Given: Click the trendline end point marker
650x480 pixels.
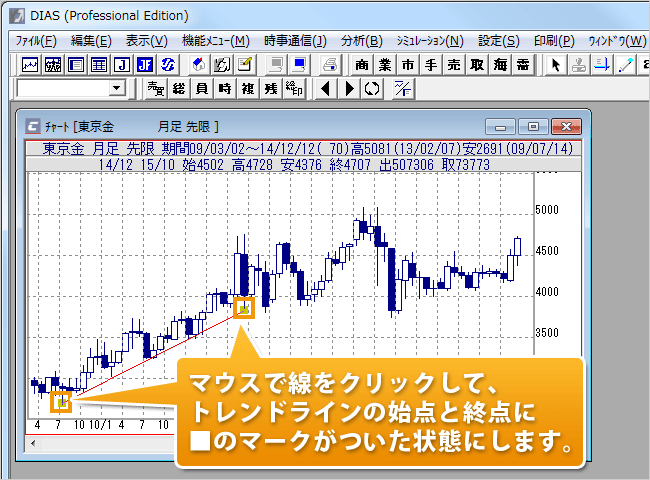Looking at the screenshot, I should coord(244,308).
